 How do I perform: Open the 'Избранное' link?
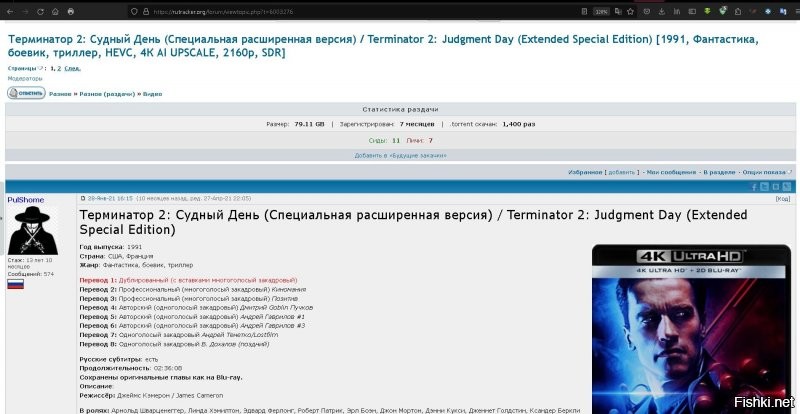pos(585,173)
